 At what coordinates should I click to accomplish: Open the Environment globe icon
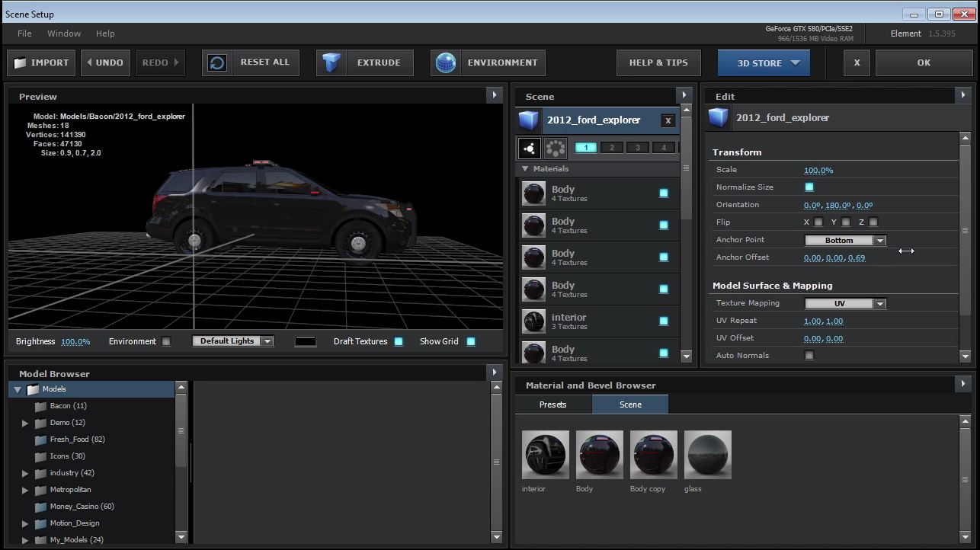(x=446, y=62)
